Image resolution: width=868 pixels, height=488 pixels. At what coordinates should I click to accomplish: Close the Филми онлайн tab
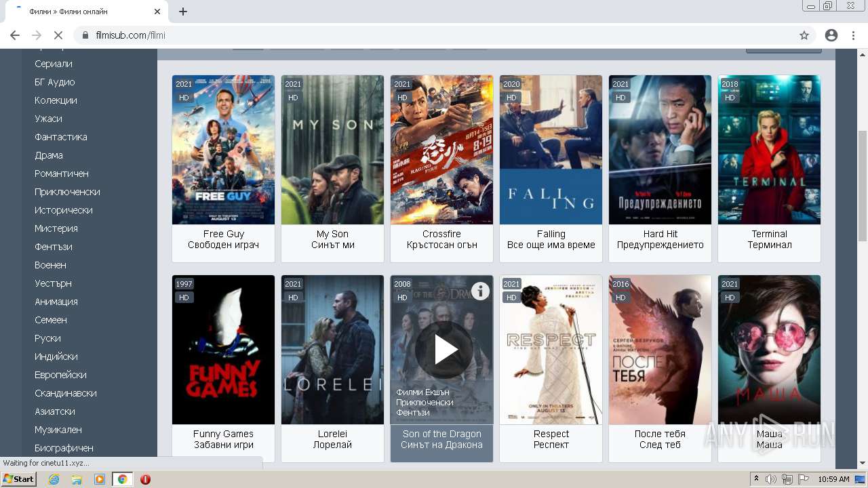(x=157, y=12)
